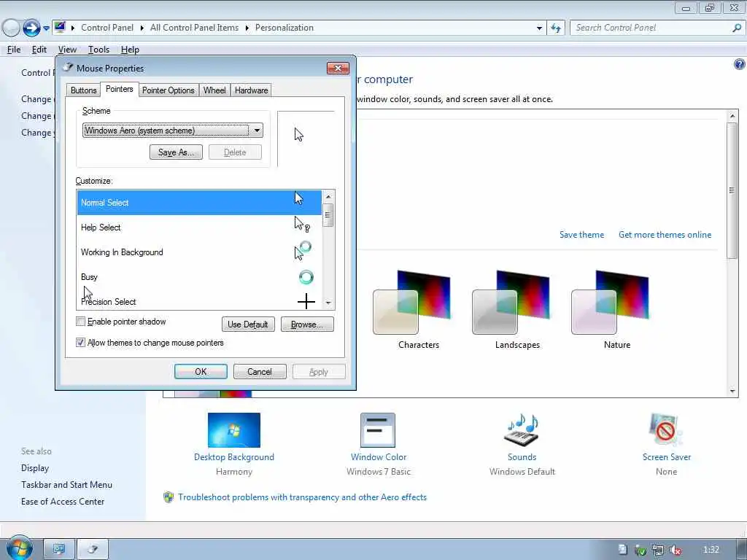Select the Nature theme thumbnail
Image resolution: width=747 pixels, height=560 pixels.
point(610,303)
